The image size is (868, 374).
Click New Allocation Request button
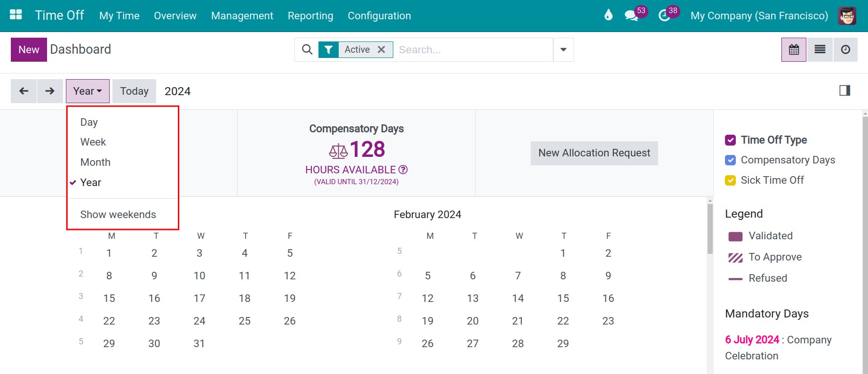[x=594, y=153]
